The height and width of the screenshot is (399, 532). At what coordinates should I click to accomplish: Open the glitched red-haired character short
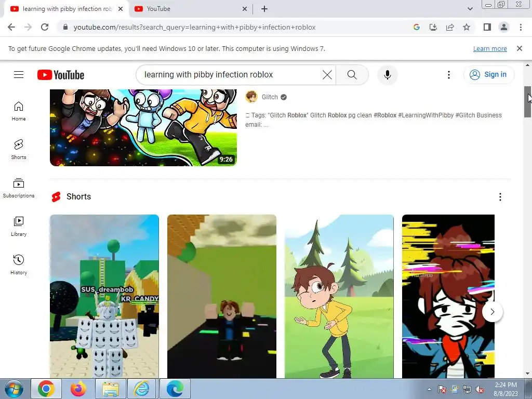point(448,296)
